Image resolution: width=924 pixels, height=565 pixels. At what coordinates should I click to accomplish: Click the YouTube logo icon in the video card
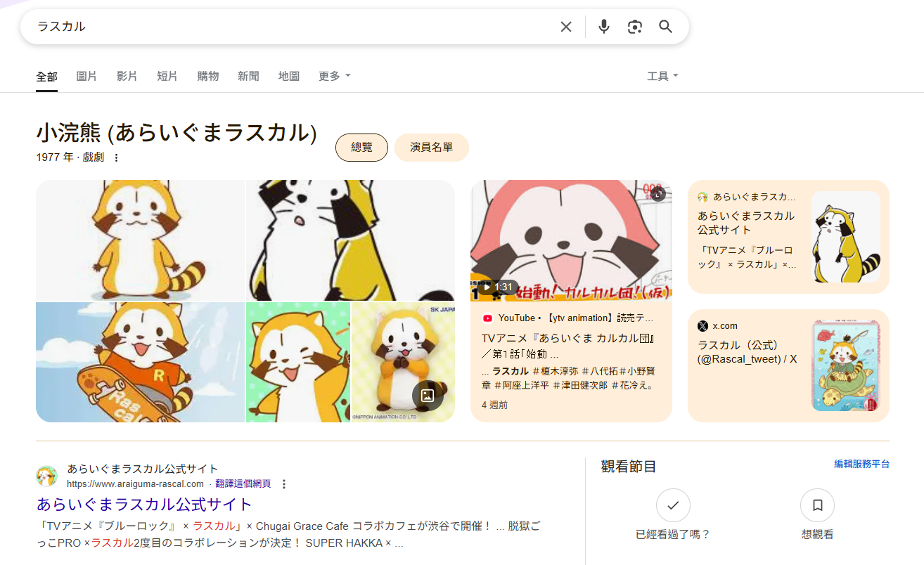(x=487, y=318)
